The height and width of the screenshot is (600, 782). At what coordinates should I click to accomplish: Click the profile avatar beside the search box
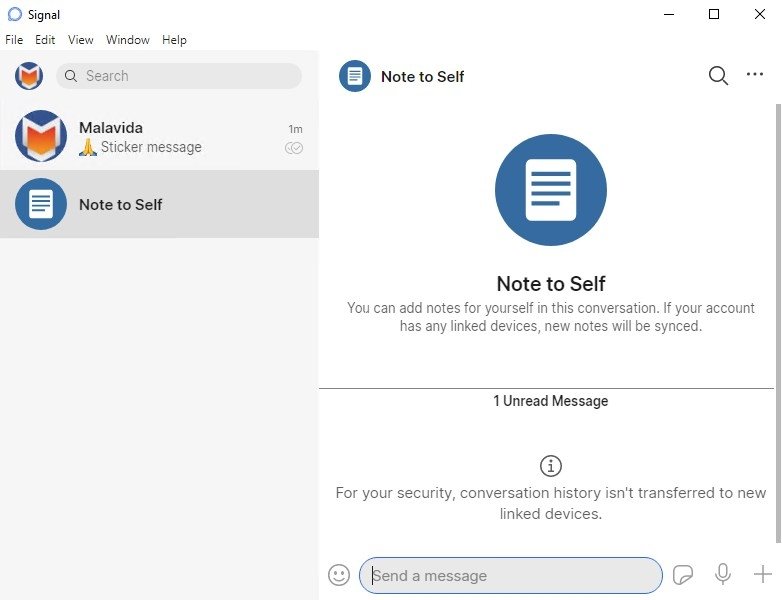coord(29,76)
